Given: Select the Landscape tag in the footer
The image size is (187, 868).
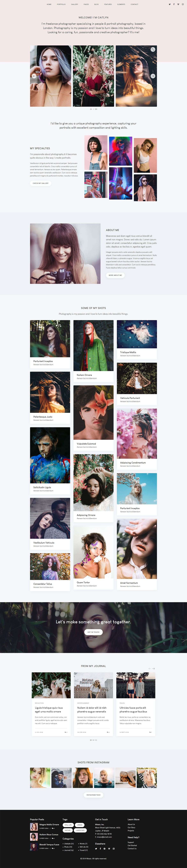Looking at the screenshot, I should pyautogui.click(x=80, y=830).
